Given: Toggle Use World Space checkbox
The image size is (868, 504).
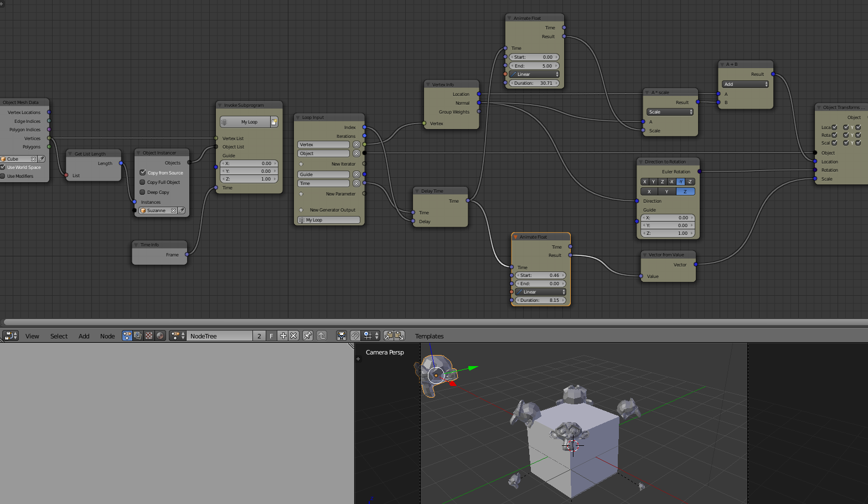Looking at the screenshot, I should click(3, 167).
